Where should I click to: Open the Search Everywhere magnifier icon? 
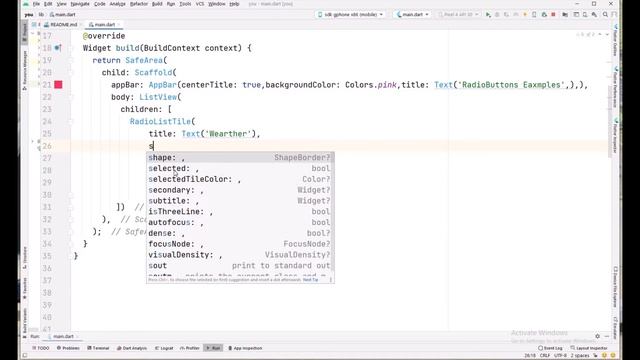click(605, 15)
